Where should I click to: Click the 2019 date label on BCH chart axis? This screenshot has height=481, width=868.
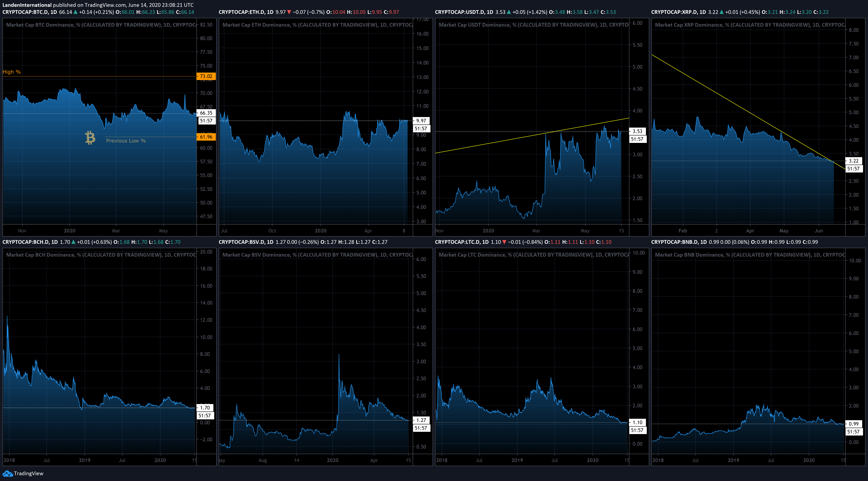(x=85, y=461)
